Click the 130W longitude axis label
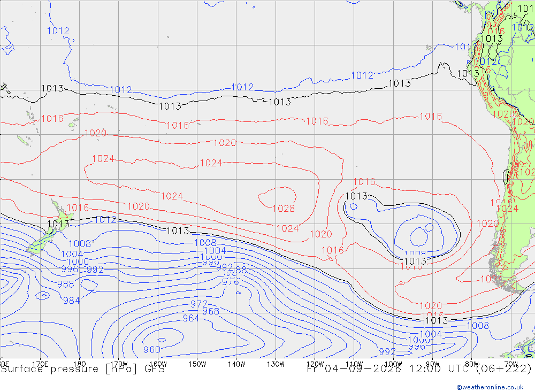535x392 pixels. click(x=276, y=364)
